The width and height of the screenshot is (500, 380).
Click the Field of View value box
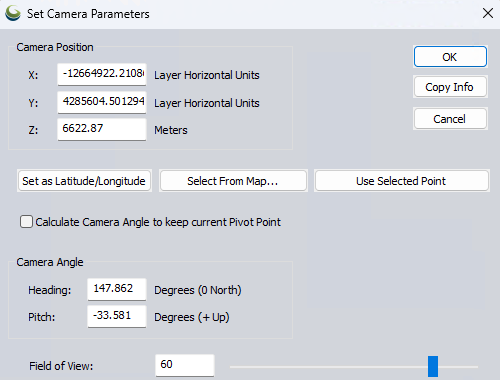[185, 365]
